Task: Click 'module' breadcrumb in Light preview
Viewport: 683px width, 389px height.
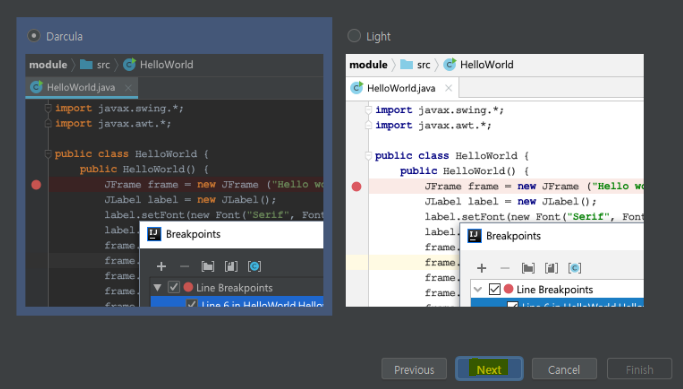Action: [368, 64]
